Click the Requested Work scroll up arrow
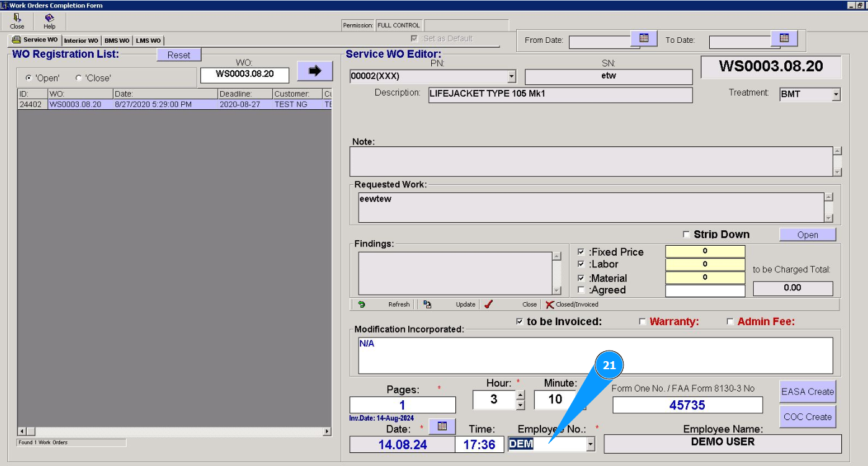This screenshot has height=466, width=868. (x=828, y=197)
